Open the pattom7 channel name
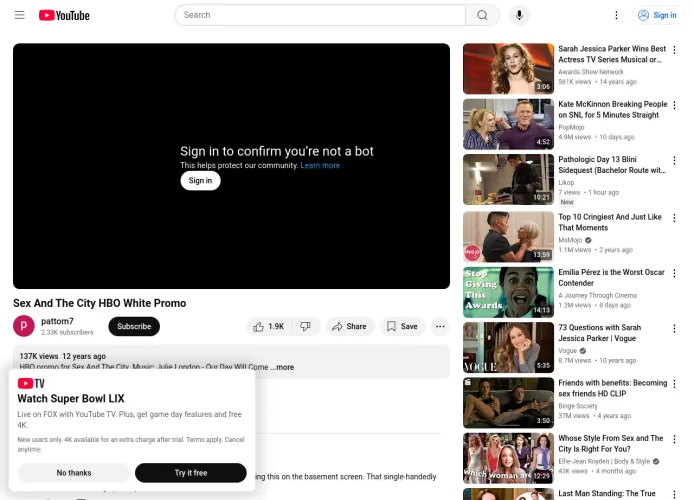Viewport: 694px width, 500px height. [x=57, y=321]
